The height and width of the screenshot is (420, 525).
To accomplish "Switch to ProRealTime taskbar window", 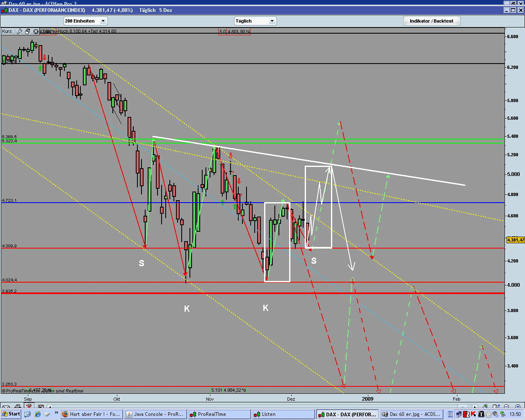I will click(219, 414).
